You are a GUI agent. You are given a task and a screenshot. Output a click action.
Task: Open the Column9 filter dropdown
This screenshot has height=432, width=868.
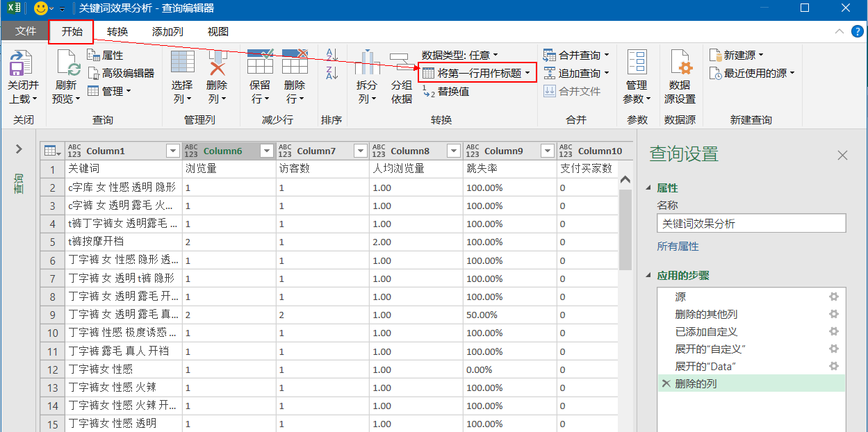(548, 151)
